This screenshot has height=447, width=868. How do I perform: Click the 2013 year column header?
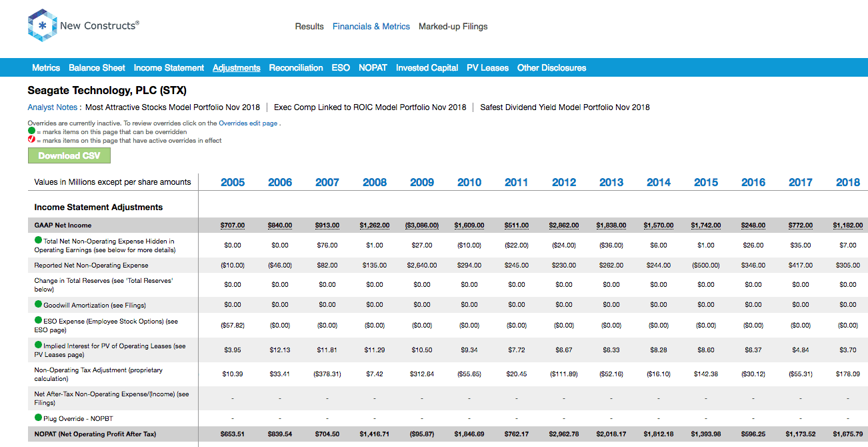611,182
